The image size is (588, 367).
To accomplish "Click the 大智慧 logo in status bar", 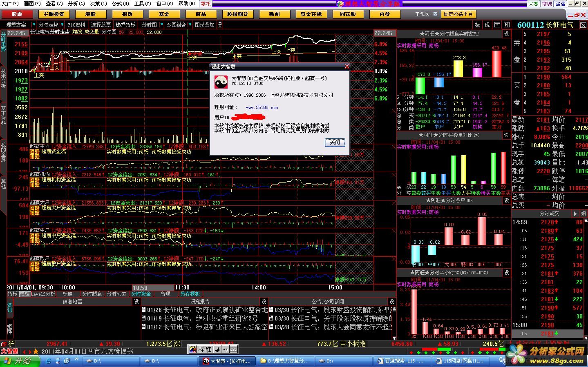I will 9,351.
